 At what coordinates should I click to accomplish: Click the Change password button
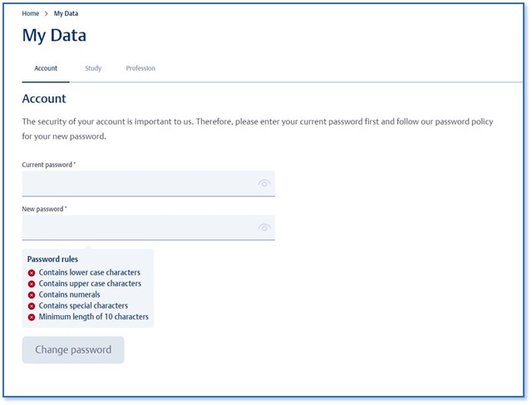(x=73, y=350)
